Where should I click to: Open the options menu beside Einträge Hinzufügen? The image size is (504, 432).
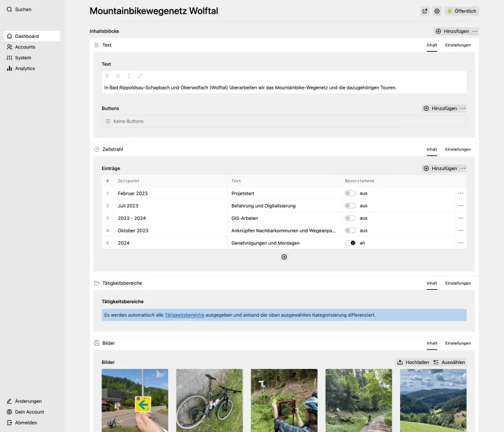point(462,168)
